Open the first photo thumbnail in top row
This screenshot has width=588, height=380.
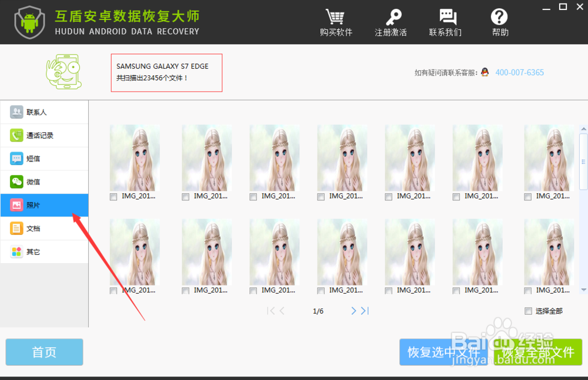pos(135,158)
